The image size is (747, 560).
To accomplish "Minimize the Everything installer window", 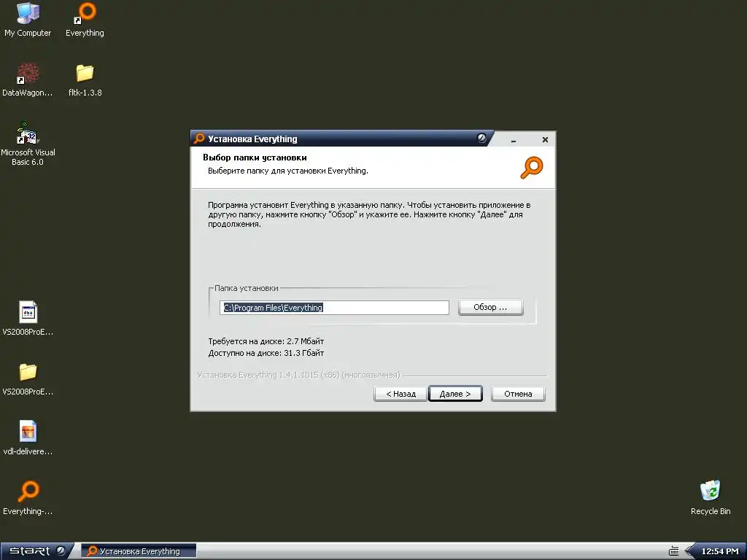I will pos(514,139).
